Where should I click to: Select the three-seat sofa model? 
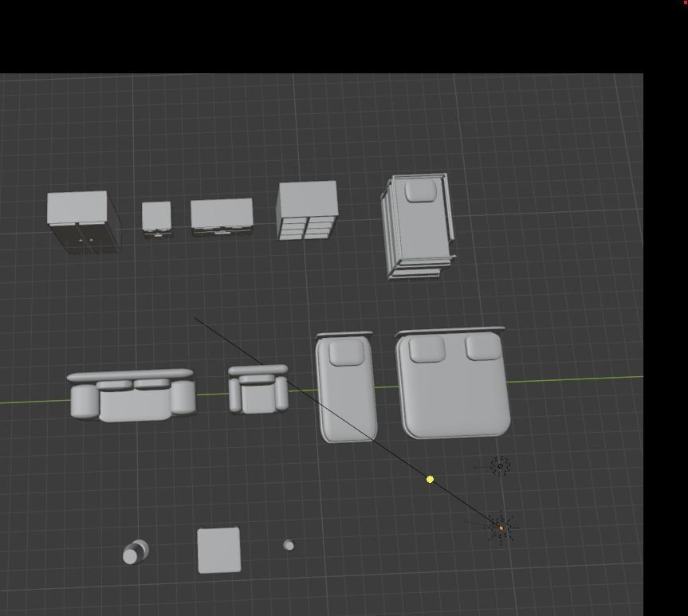(x=132, y=395)
